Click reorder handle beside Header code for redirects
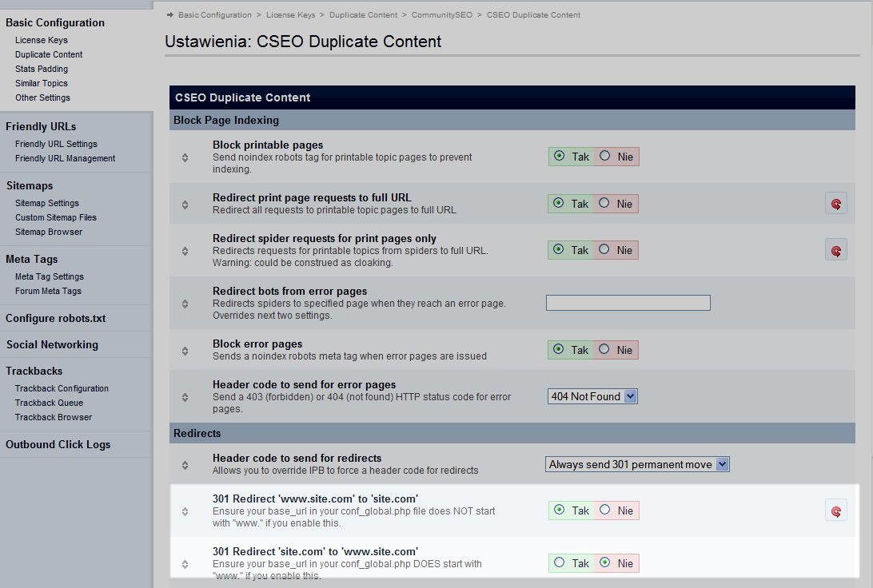Viewport: 873px width, 588px height. coord(185,465)
